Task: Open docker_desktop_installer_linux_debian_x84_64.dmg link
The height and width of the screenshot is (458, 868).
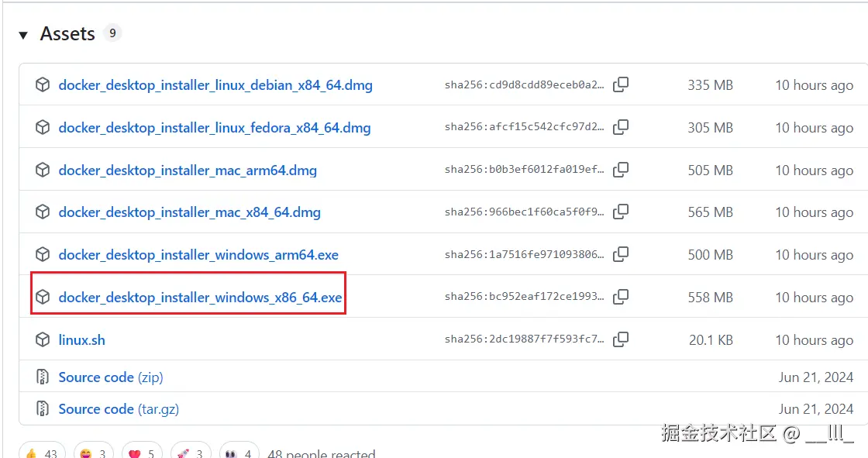Action: click(x=215, y=85)
